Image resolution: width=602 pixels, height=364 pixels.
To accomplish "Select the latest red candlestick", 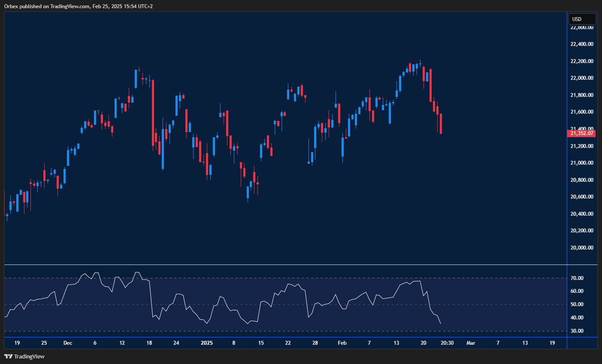I will tap(440, 124).
